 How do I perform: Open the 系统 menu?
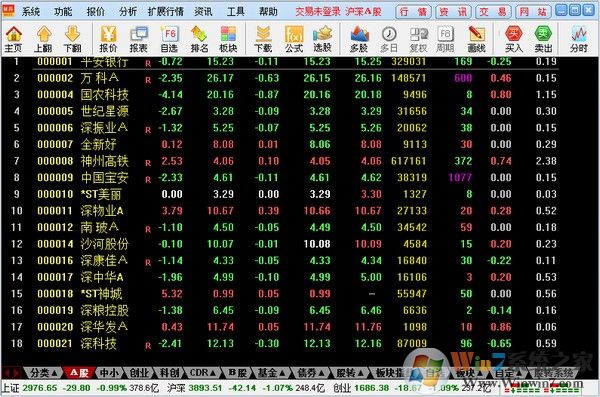[31, 11]
